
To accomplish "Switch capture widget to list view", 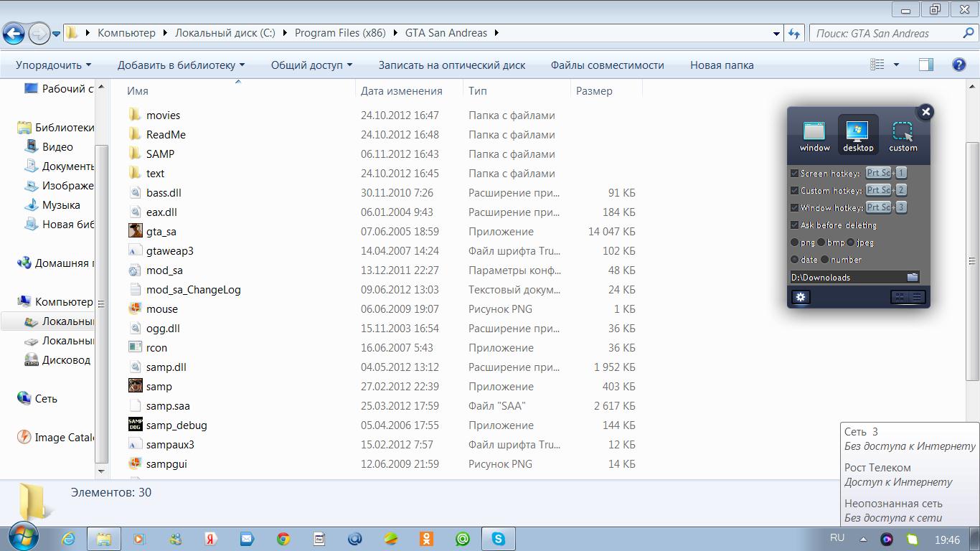I will coord(917,297).
